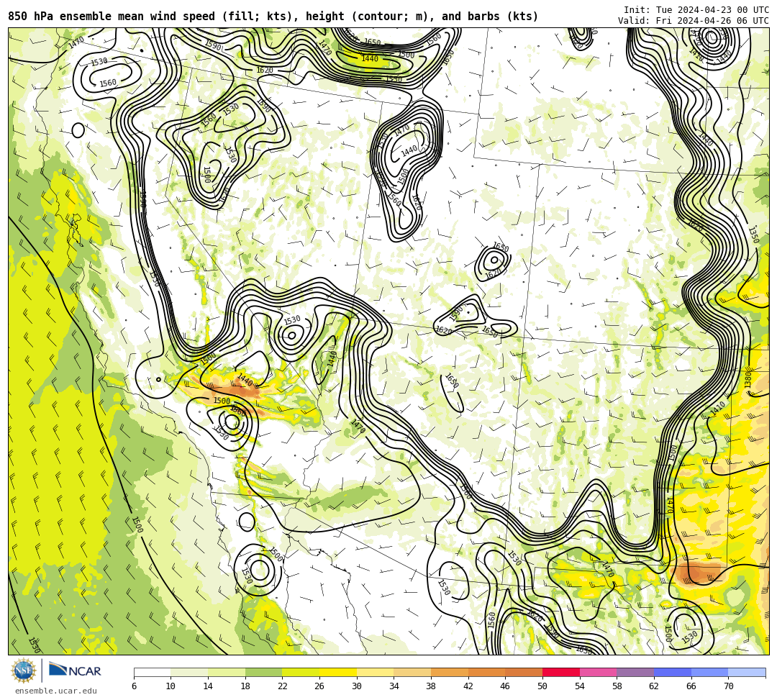Select the 850 hPa ensemble mean title
777x700 pixels.
[x=273, y=17]
